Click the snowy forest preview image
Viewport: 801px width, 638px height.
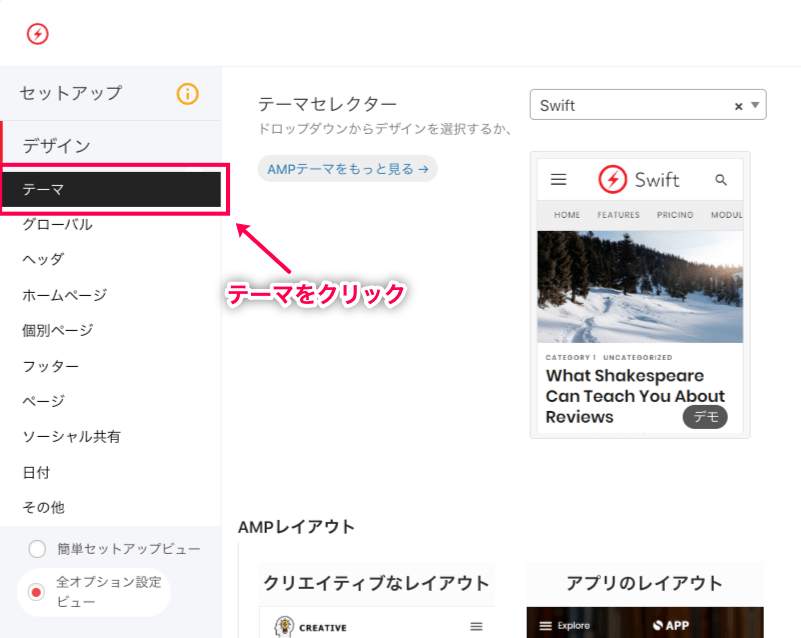tap(640, 287)
